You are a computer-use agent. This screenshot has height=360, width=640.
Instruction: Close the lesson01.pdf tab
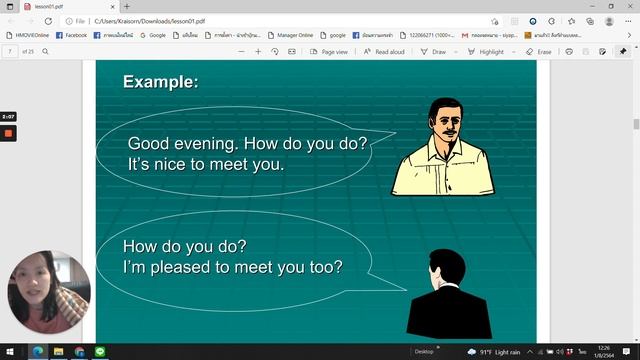pos(113,7)
